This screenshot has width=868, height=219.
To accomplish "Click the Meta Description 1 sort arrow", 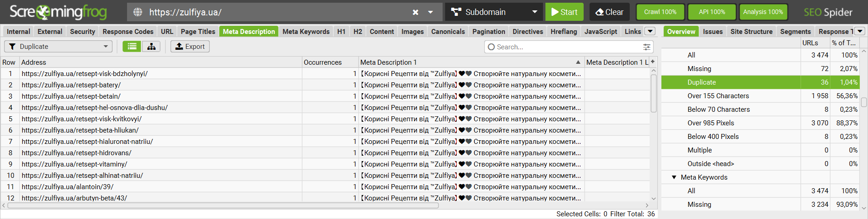I will [578, 62].
